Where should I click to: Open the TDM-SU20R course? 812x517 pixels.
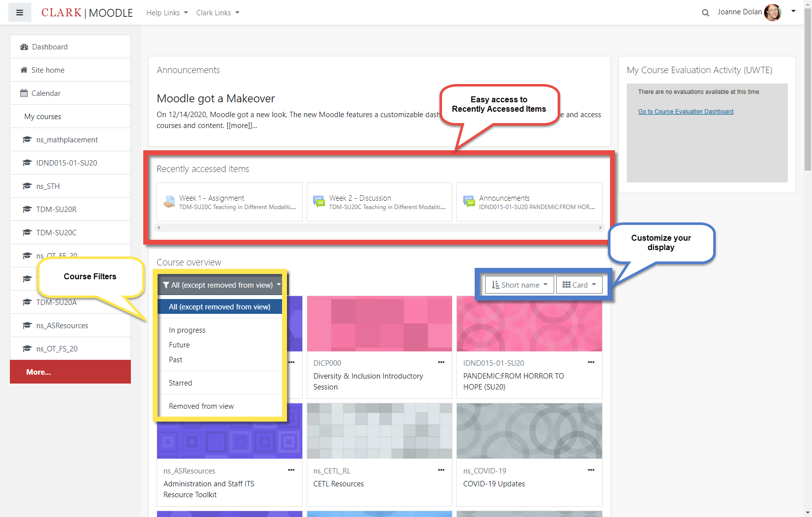click(x=70, y=210)
